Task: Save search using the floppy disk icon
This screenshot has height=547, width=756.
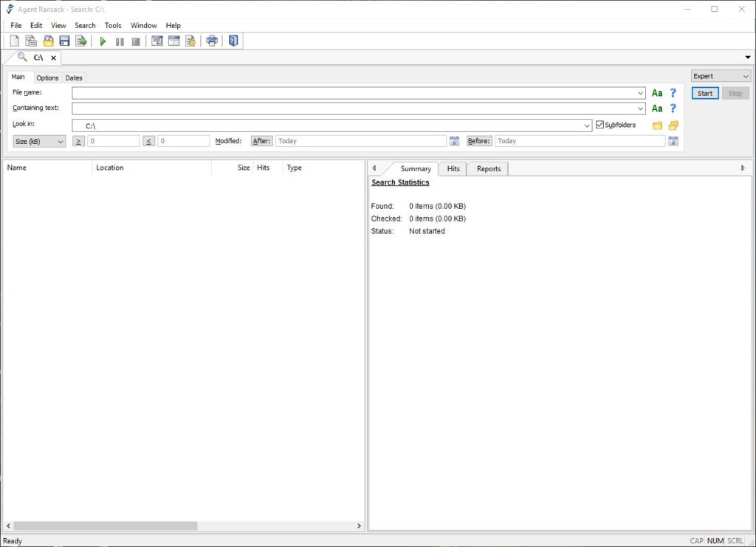Action: click(65, 41)
